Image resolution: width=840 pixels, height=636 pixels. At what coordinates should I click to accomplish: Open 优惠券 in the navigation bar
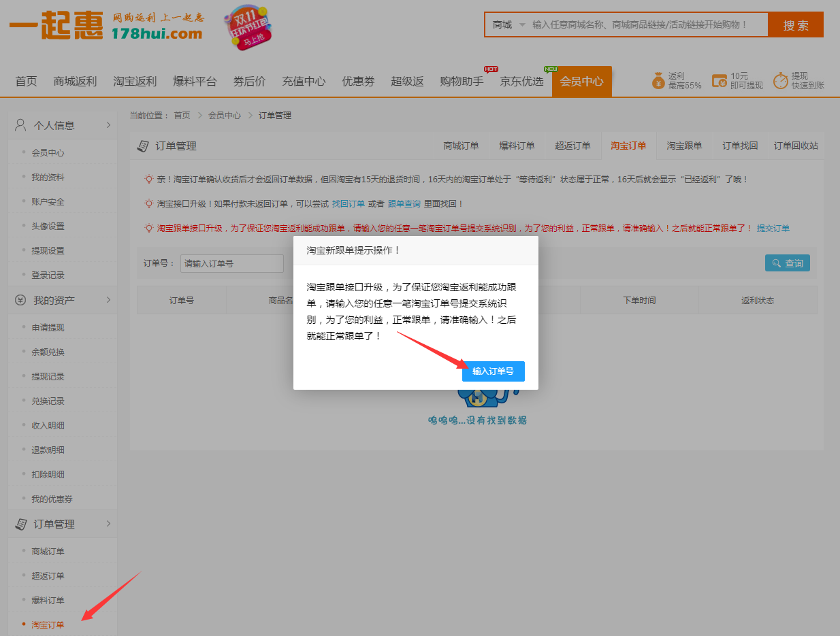pos(359,82)
